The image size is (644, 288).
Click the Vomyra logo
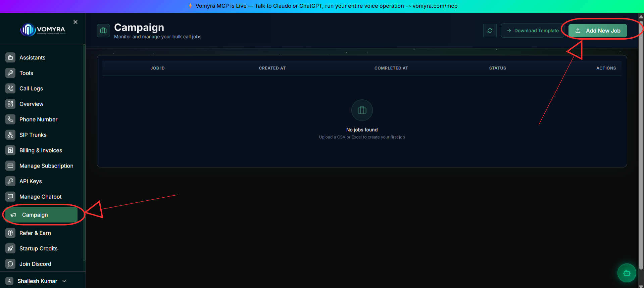click(43, 30)
